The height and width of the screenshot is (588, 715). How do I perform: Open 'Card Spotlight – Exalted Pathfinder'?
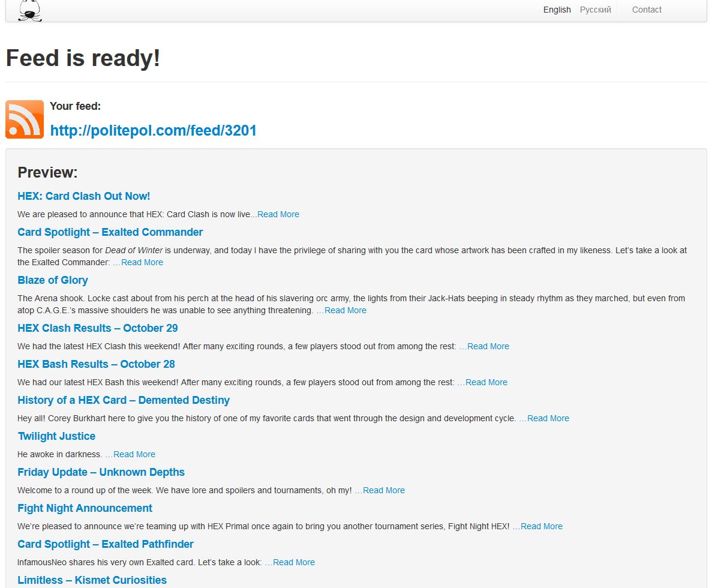click(106, 544)
